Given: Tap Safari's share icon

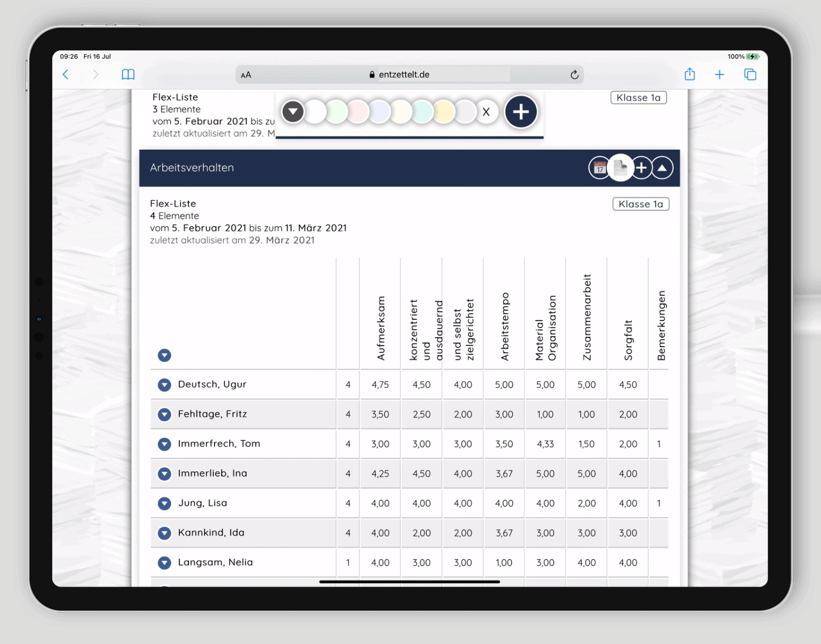Looking at the screenshot, I should (690, 74).
